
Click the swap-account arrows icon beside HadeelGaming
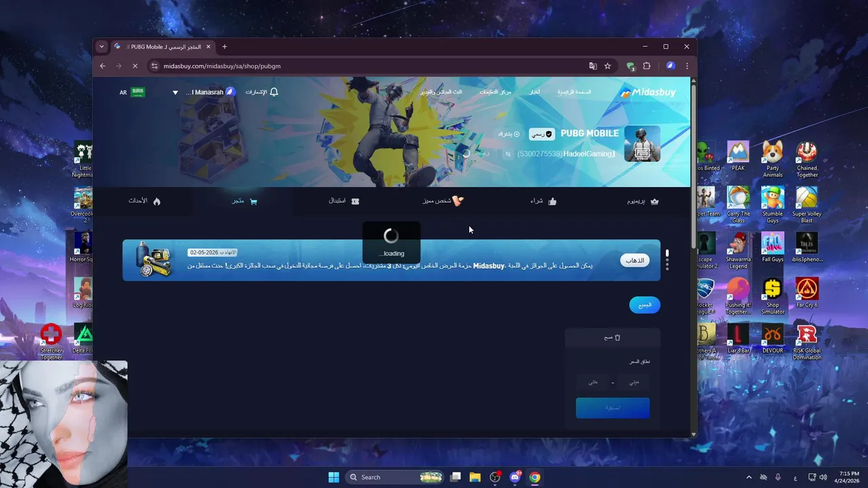point(507,154)
